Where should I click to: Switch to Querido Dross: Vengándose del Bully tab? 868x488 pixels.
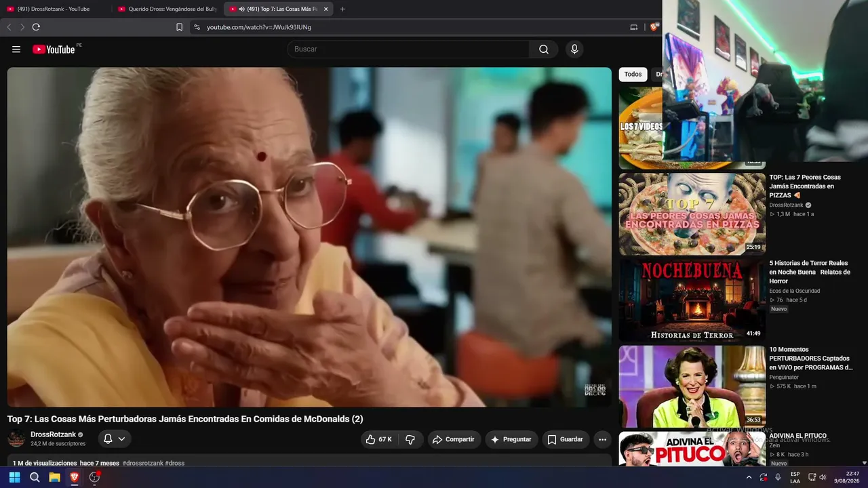[x=166, y=9]
